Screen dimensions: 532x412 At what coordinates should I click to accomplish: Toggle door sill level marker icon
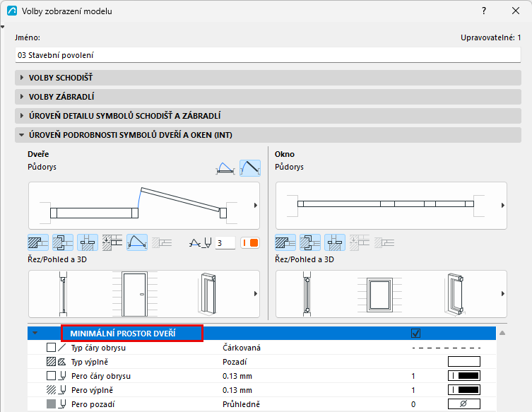(x=112, y=242)
